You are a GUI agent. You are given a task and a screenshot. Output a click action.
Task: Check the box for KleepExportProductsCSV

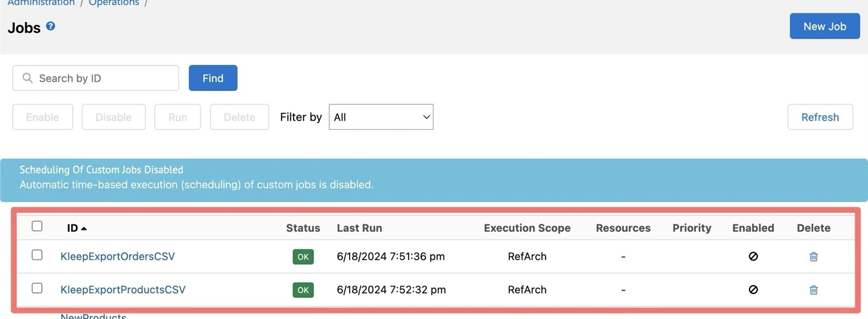pyautogui.click(x=37, y=288)
